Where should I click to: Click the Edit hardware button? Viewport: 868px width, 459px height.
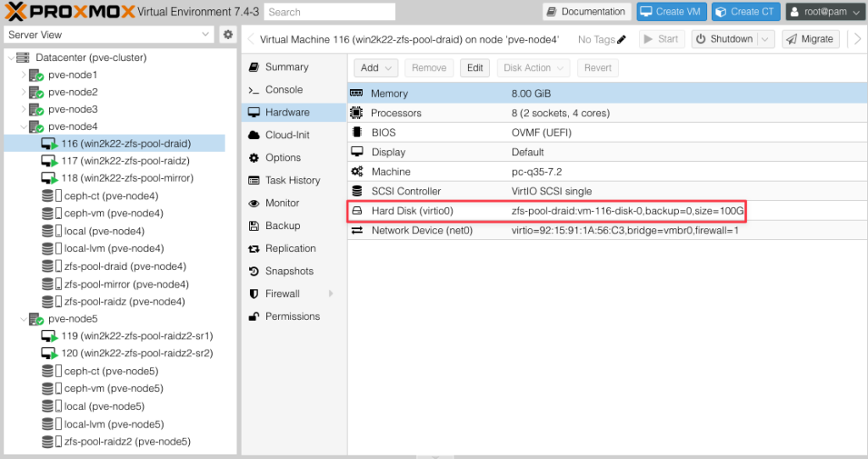[475, 68]
